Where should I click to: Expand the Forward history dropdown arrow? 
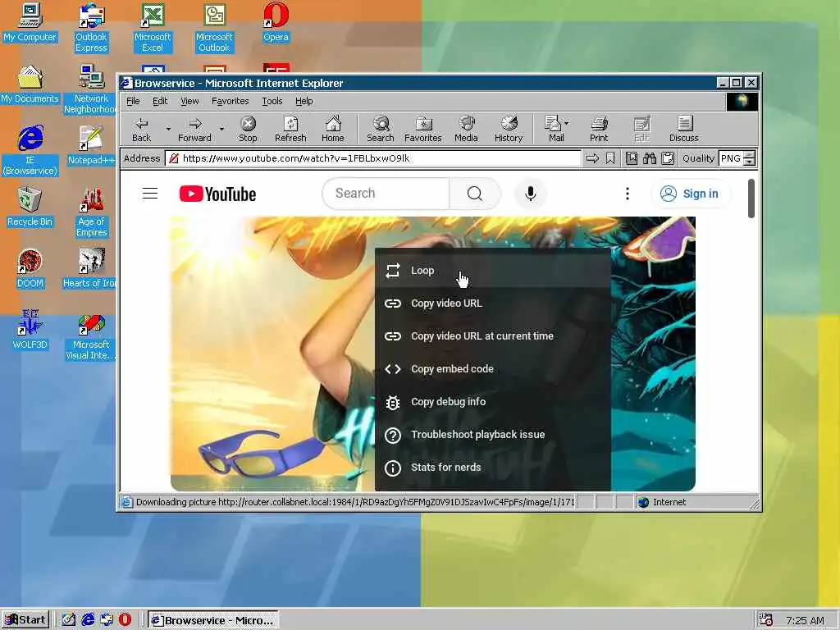coord(221,129)
